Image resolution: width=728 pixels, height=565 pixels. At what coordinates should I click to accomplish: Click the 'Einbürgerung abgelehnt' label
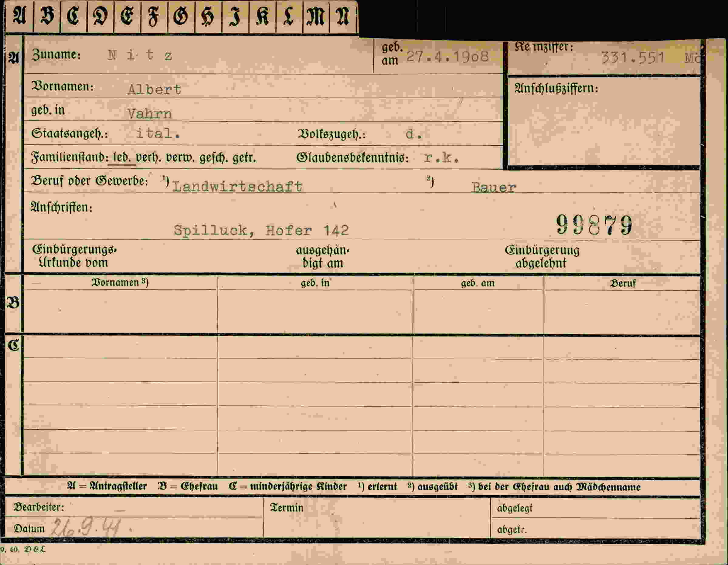click(542, 256)
